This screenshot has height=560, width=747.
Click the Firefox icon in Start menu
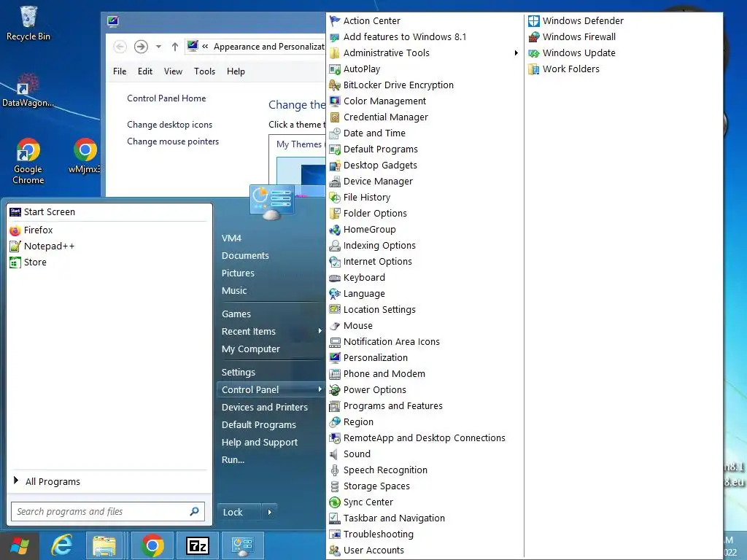click(15, 230)
